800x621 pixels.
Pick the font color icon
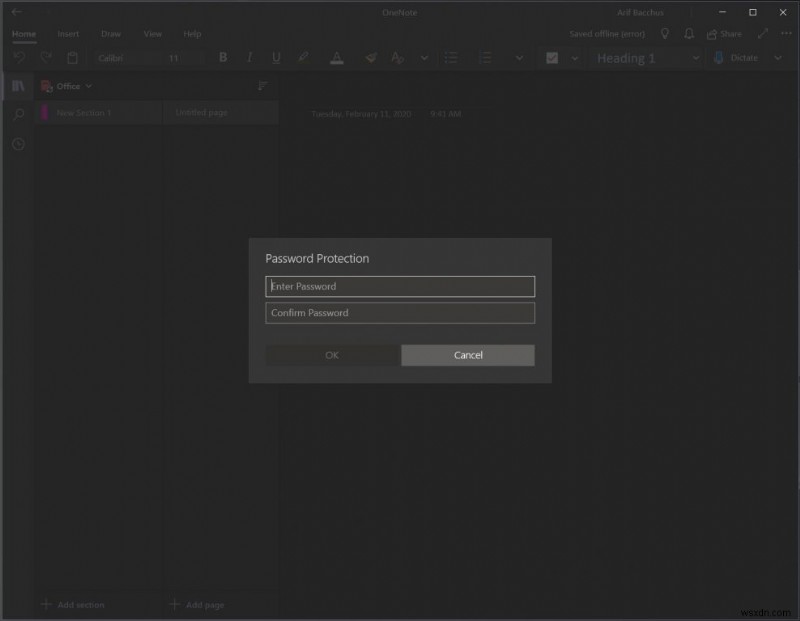point(337,58)
